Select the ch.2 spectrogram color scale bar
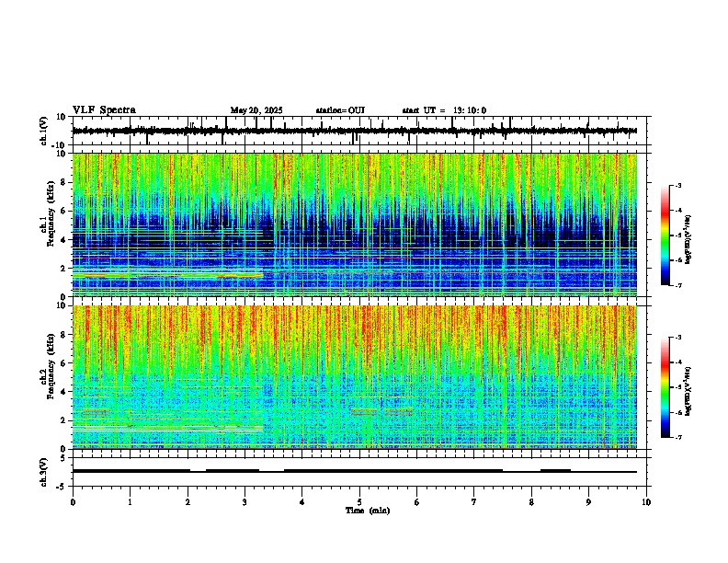 (x=665, y=387)
